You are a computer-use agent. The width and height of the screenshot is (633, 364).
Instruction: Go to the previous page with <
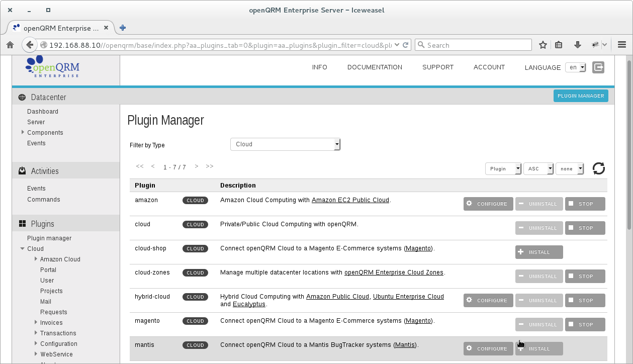click(x=153, y=166)
